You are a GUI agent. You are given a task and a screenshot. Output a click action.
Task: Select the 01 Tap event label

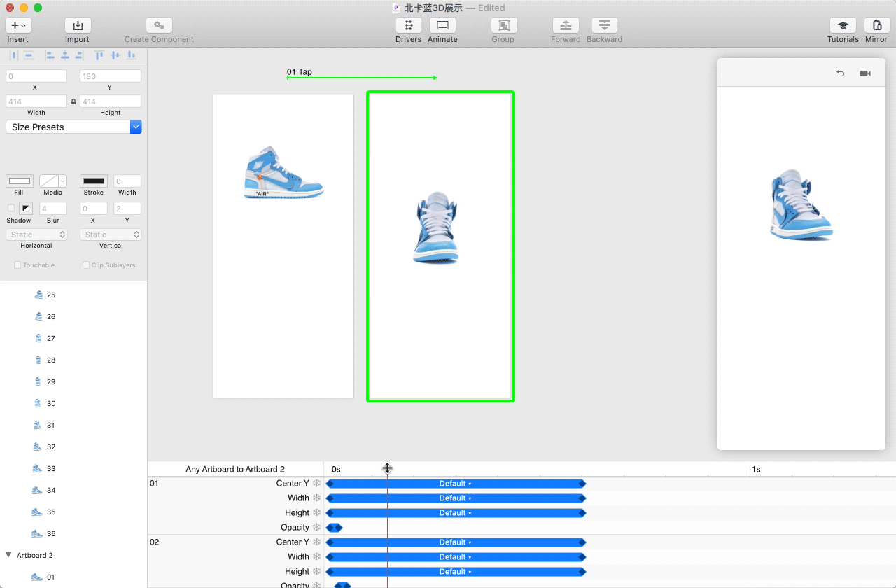[x=300, y=72]
